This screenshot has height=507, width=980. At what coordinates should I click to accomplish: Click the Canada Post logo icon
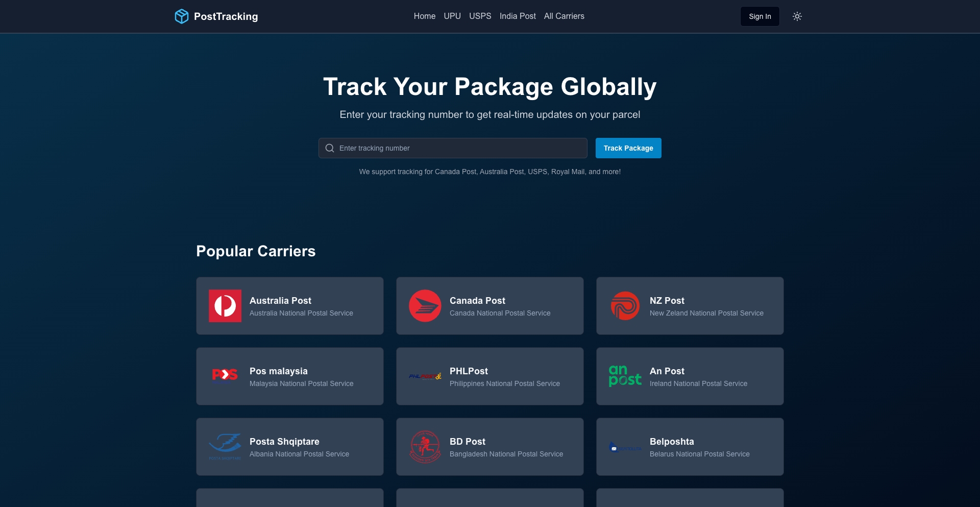point(425,306)
